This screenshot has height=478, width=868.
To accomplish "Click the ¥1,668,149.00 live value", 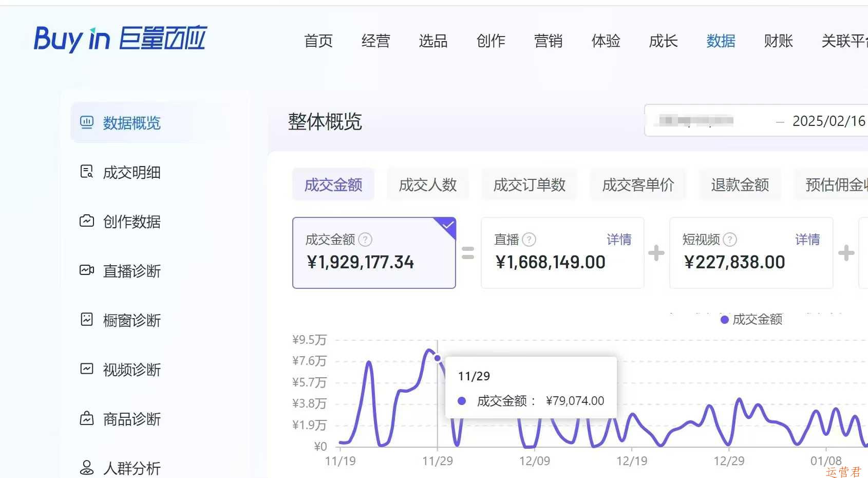I will (551, 262).
